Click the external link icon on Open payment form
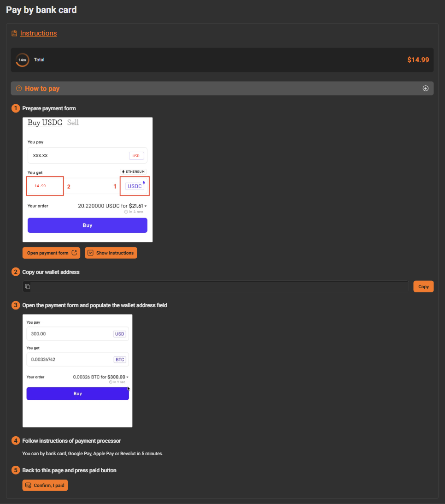Screen dimensions: 445x504 pos(74,253)
